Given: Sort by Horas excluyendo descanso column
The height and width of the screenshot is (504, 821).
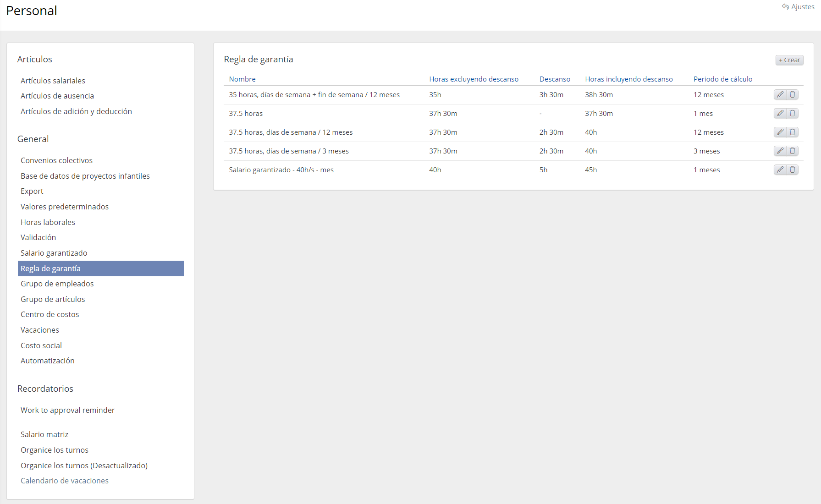Looking at the screenshot, I should (474, 79).
